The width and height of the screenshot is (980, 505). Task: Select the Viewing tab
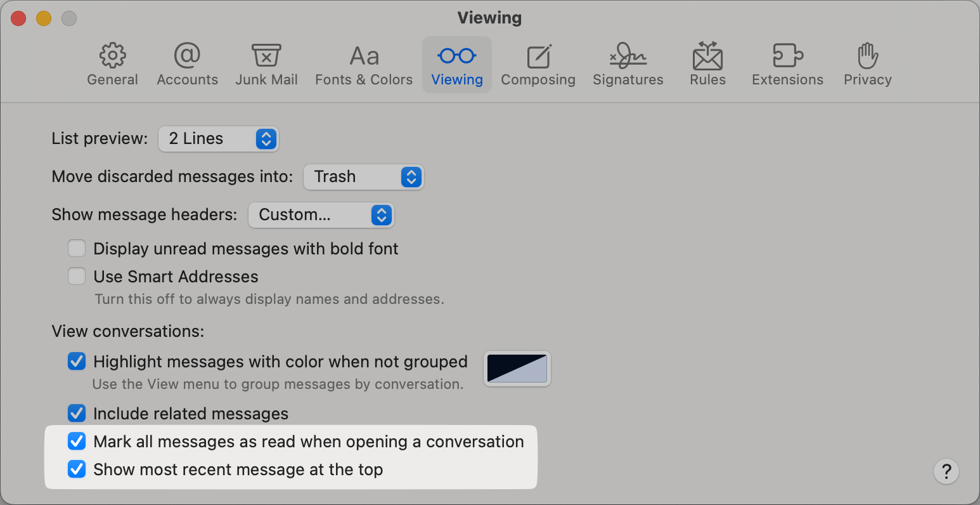click(x=456, y=65)
